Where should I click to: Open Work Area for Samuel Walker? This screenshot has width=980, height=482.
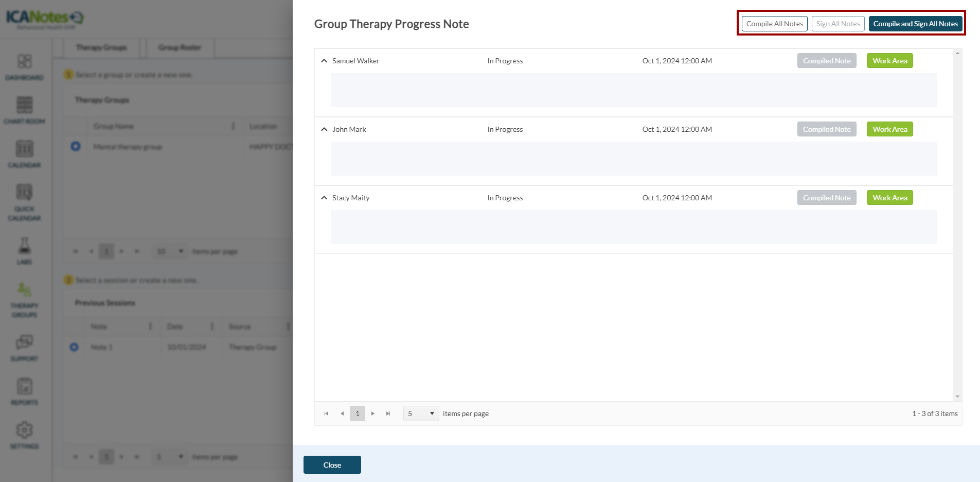889,61
